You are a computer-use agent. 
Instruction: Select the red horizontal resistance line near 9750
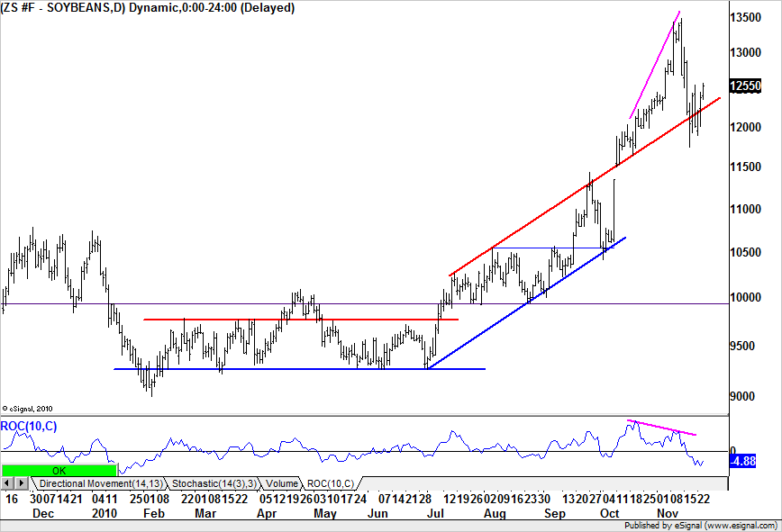click(x=297, y=319)
